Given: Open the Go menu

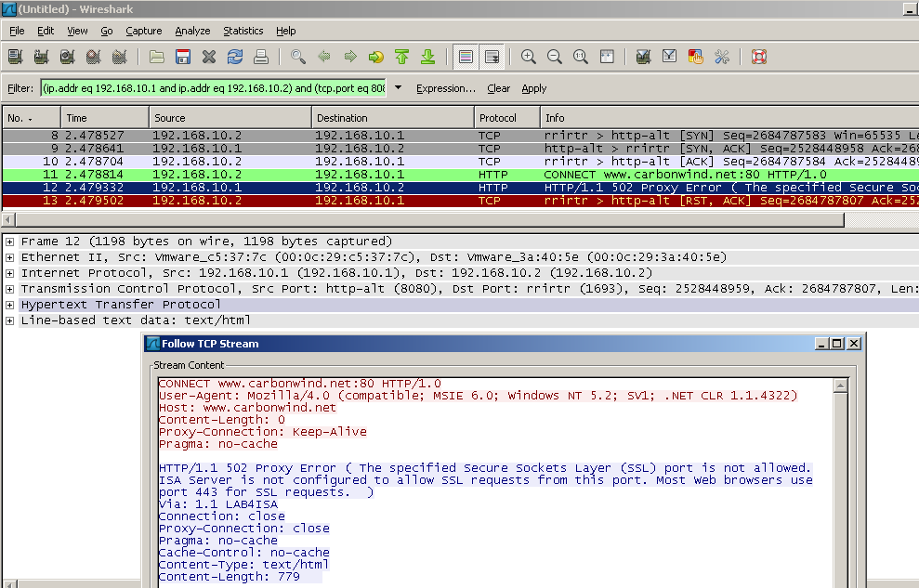Looking at the screenshot, I should point(107,31).
